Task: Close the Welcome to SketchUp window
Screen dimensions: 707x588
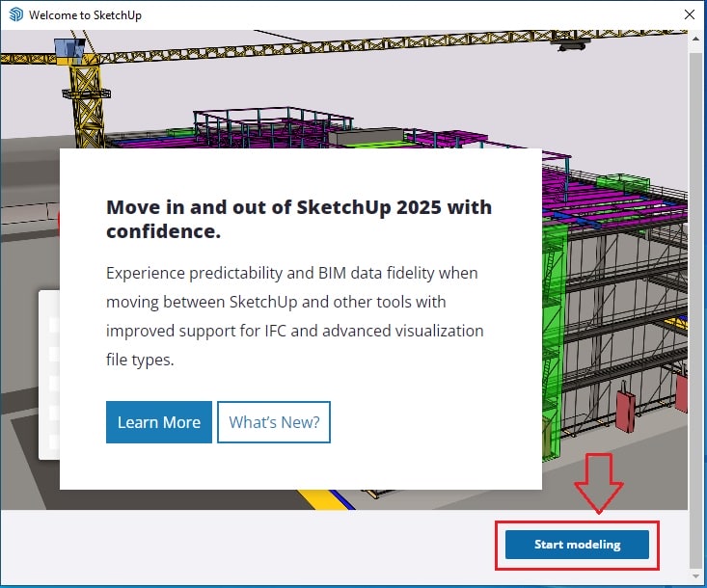Action: coord(689,14)
